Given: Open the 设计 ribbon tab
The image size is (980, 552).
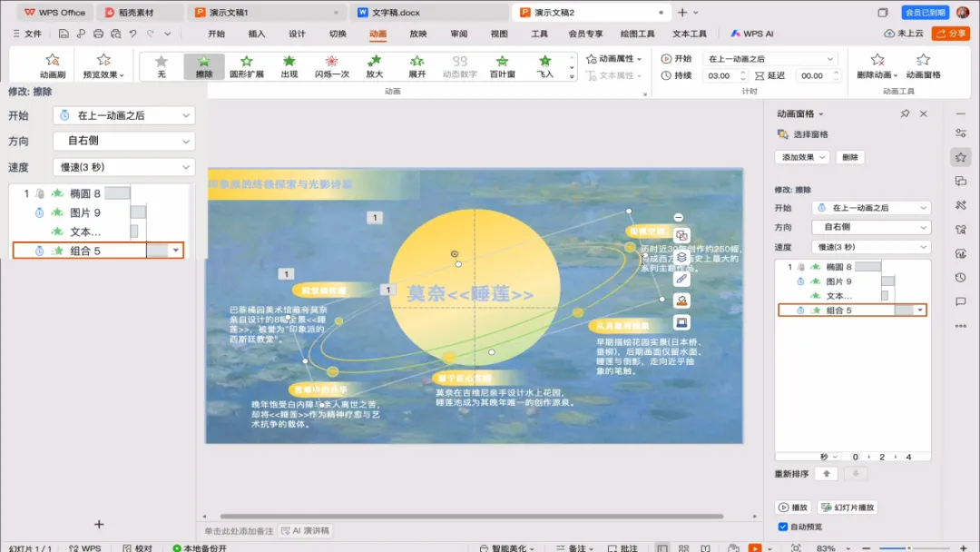Looking at the screenshot, I should [297, 34].
